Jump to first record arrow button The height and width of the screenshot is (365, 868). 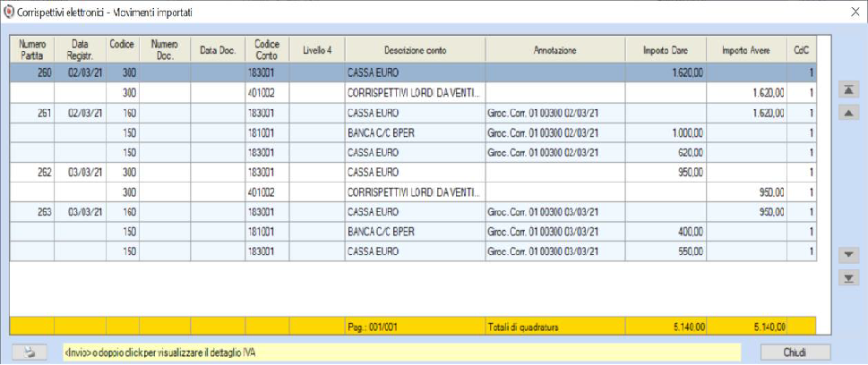849,89
